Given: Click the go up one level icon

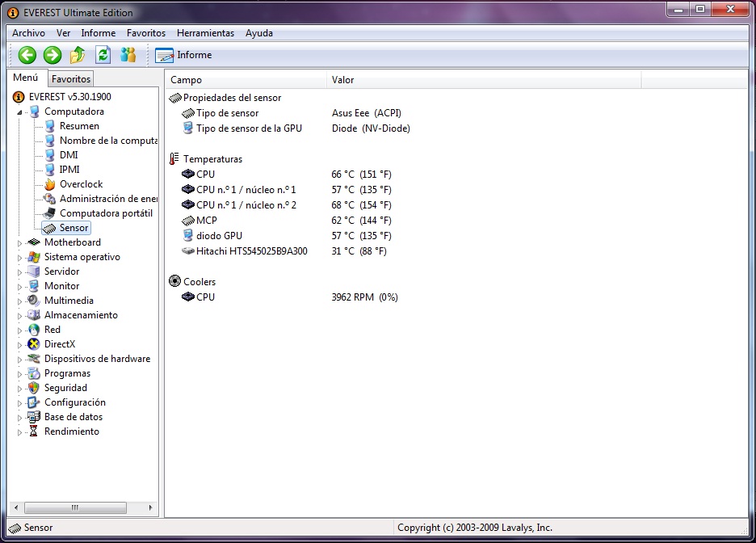Looking at the screenshot, I should click(x=78, y=55).
